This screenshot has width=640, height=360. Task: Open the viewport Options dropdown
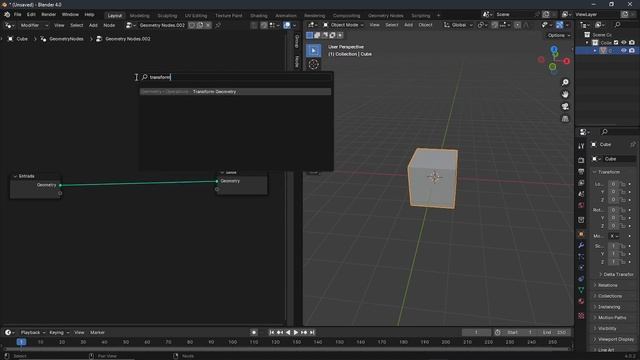coord(558,36)
